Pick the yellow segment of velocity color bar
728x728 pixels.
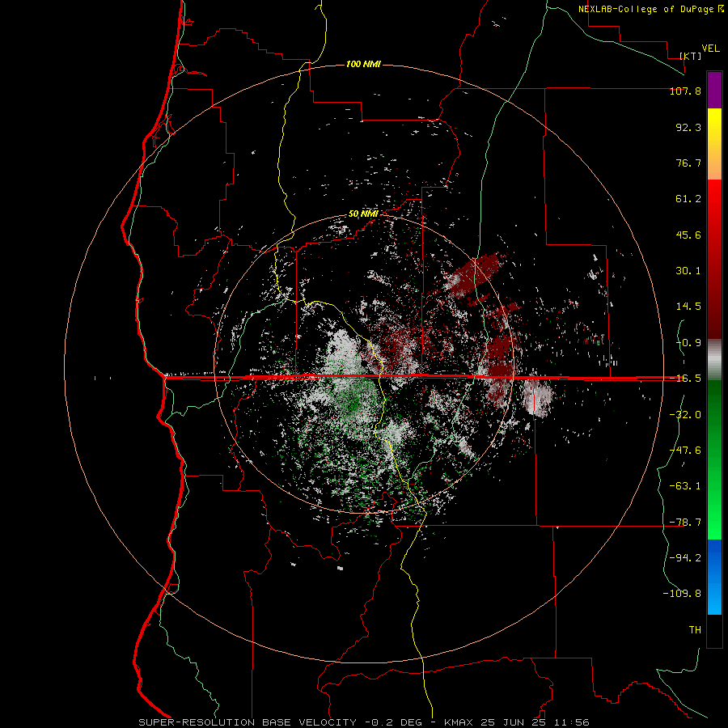pos(714,144)
